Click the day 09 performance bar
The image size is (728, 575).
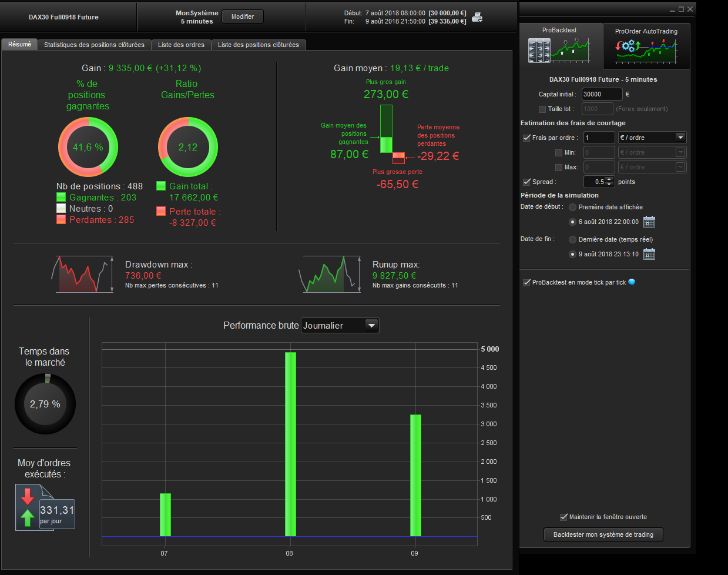415,476
